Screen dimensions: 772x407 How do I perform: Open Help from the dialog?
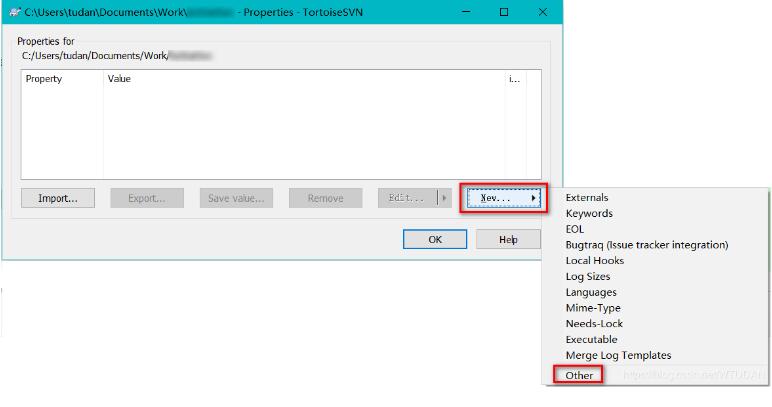pos(508,239)
